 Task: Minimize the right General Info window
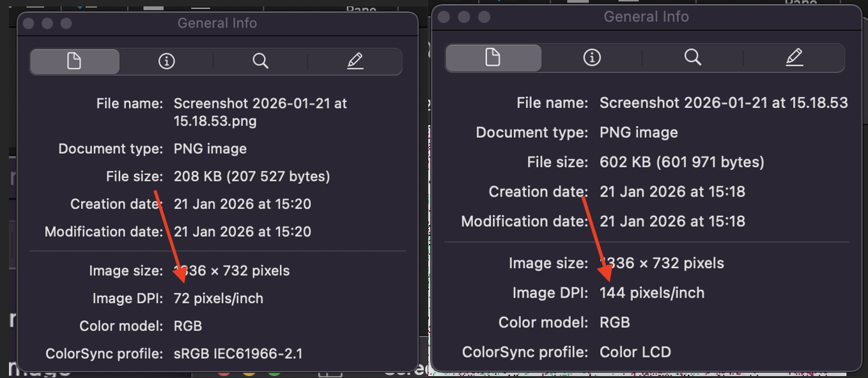pos(464,17)
